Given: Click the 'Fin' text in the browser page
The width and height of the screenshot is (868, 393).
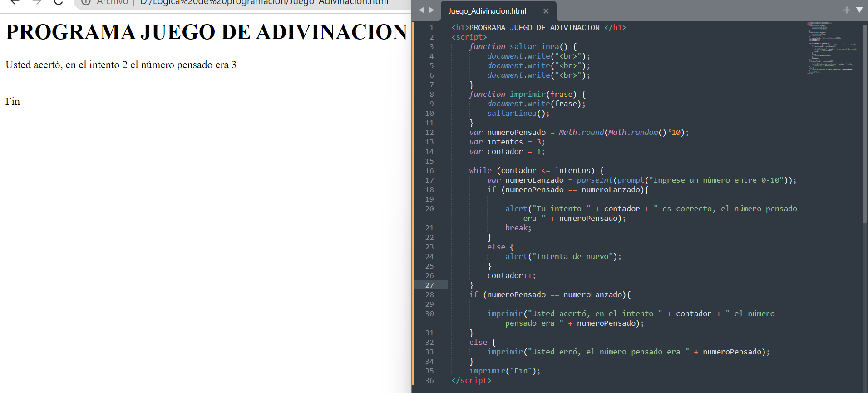Looking at the screenshot, I should [x=13, y=102].
